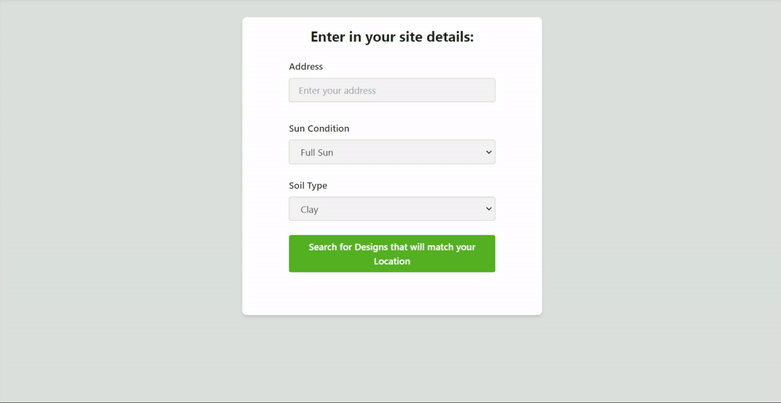The width and height of the screenshot is (781, 403).
Task: Focus the 'Enter your address' placeholder text
Action: 337,90
